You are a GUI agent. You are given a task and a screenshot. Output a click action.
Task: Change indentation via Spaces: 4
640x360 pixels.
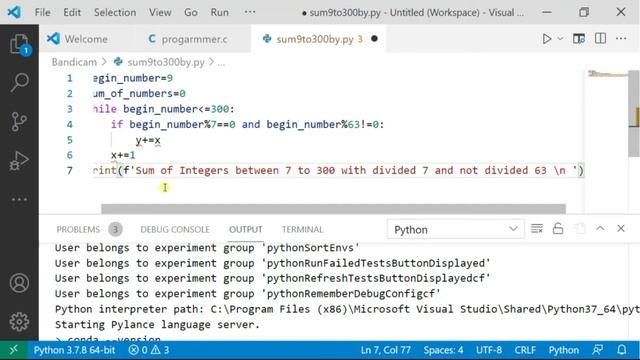443,350
